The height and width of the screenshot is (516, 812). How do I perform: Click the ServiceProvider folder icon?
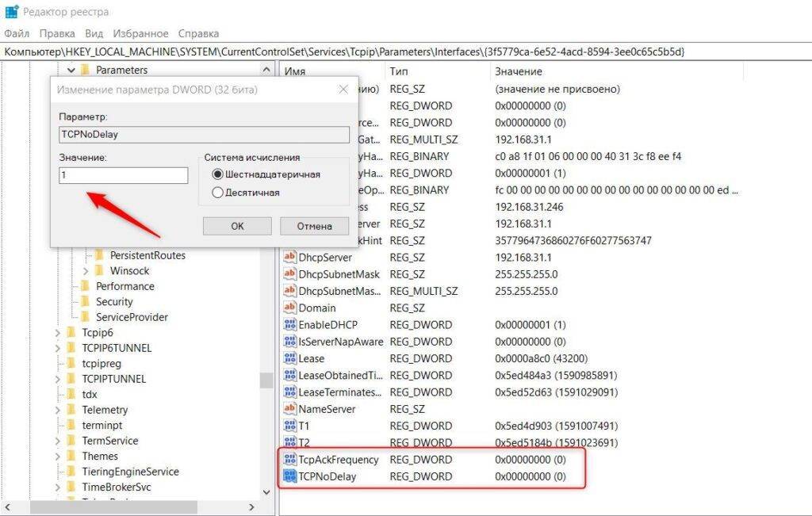[86, 317]
